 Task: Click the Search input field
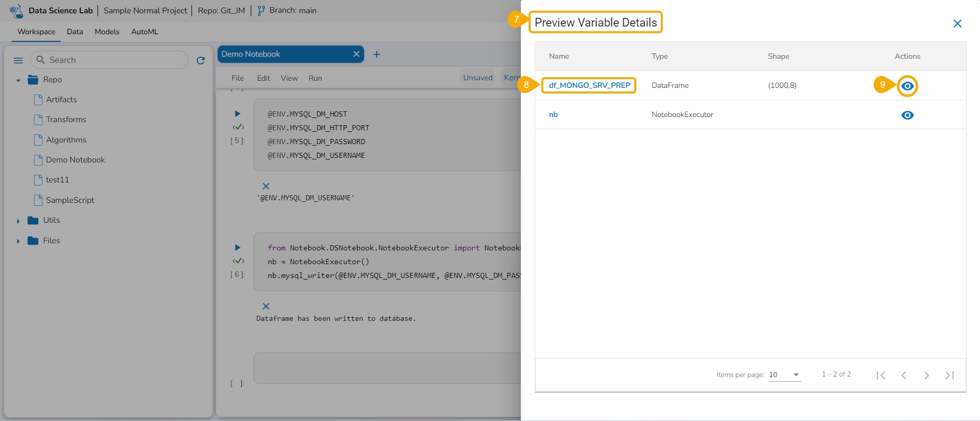115,60
